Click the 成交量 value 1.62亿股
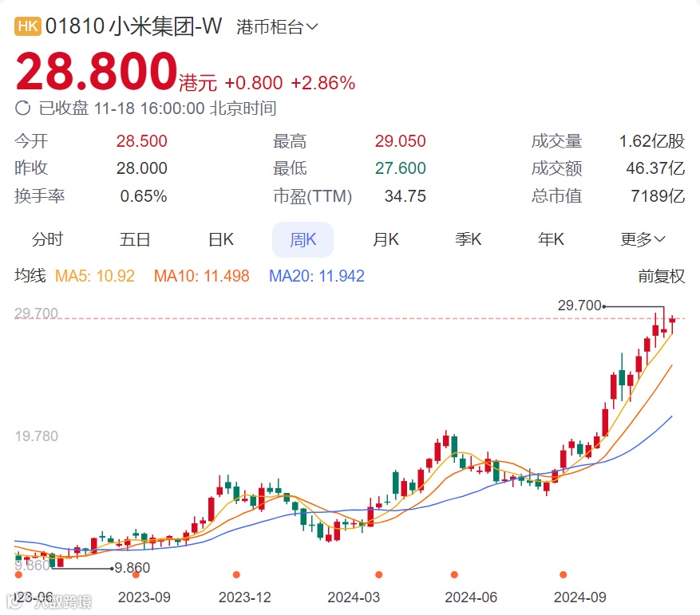Viewport: 700px width, 615px height. point(652,141)
